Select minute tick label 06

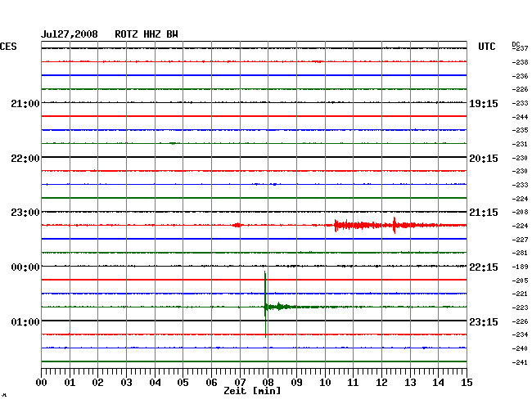pos(211,383)
